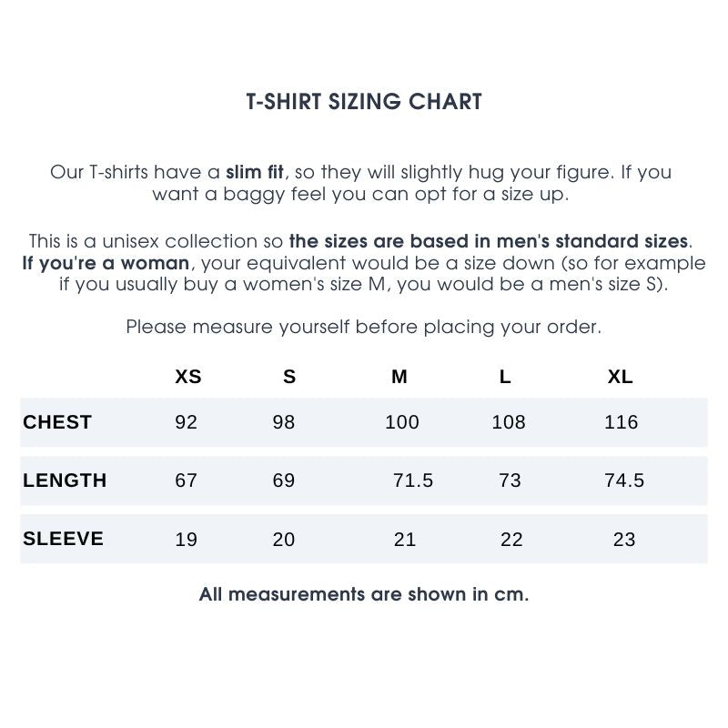Click the XS chest value 92
This screenshot has width=728, height=728.
pos(186,422)
